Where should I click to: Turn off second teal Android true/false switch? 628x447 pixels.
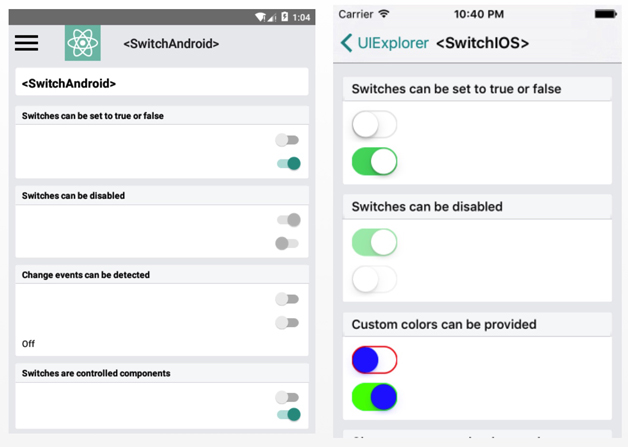pos(288,163)
